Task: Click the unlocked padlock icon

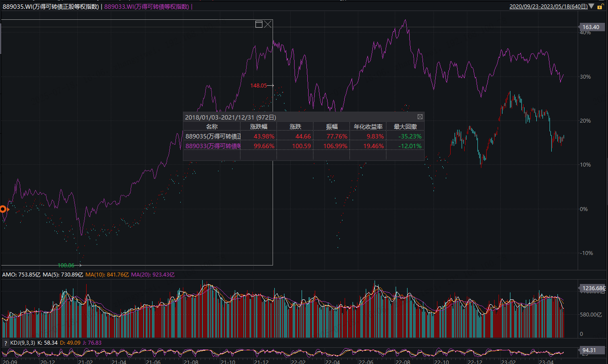Action: 600,7
